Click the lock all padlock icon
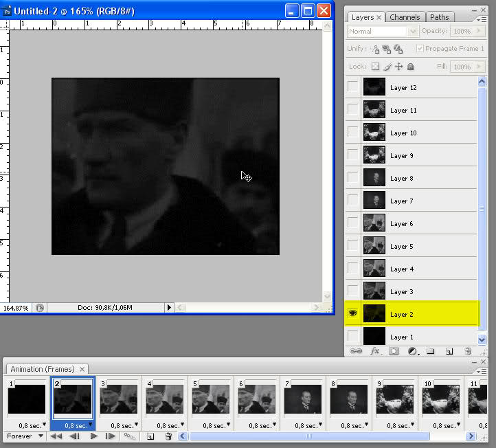This screenshot has width=496, height=448. [411, 67]
